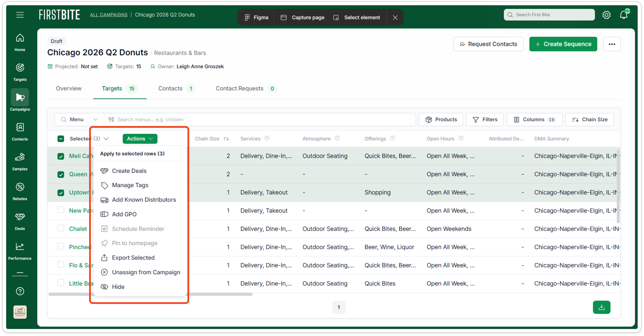Click Open Hours column help icon
This screenshot has width=644, height=336.
tap(461, 138)
